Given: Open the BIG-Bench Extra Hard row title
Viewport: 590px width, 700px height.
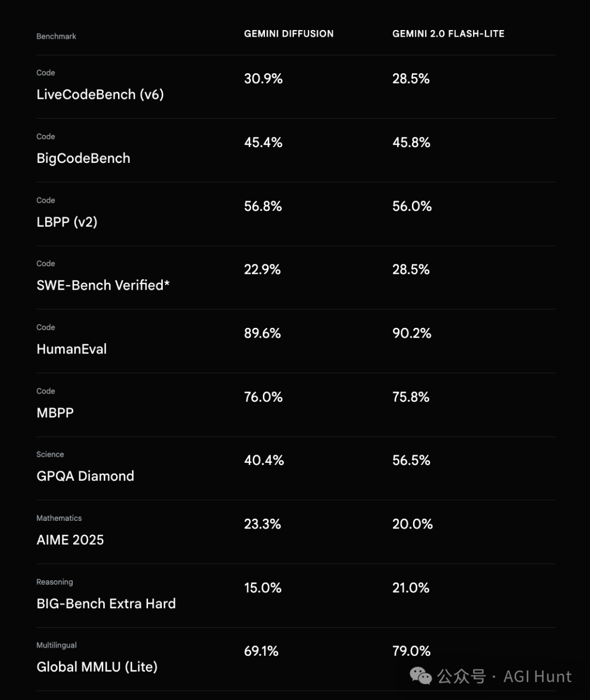Looking at the screenshot, I should [x=106, y=603].
